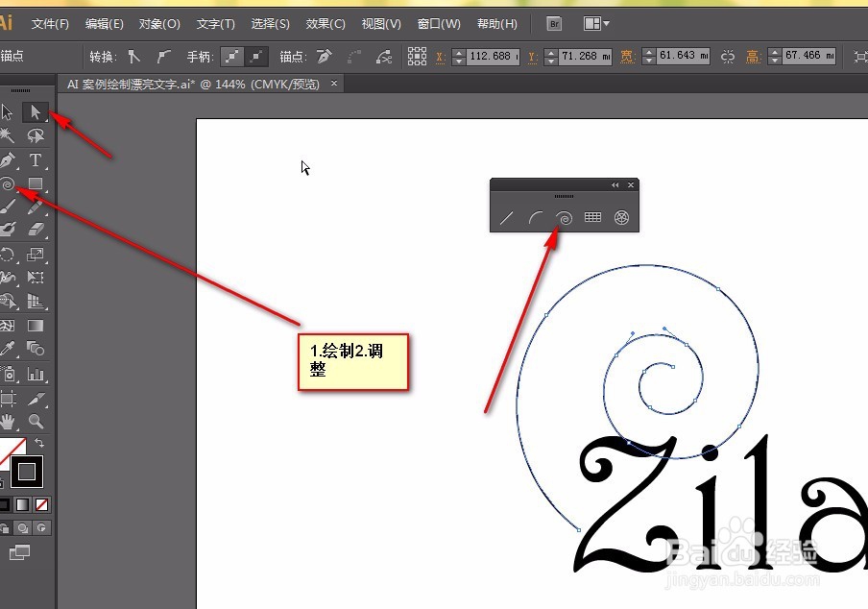Select the Hand tool
This screenshot has width=868, height=609.
(8, 421)
